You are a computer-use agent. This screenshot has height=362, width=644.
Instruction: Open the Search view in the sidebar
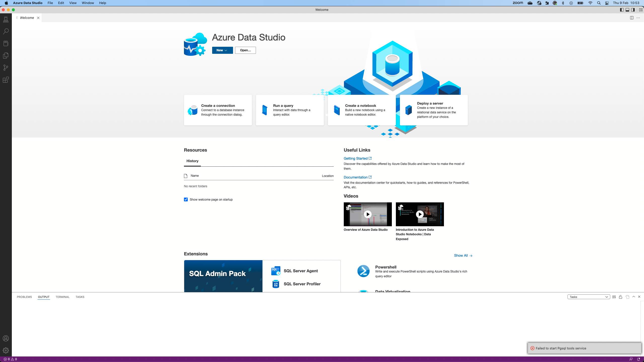(6, 31)
